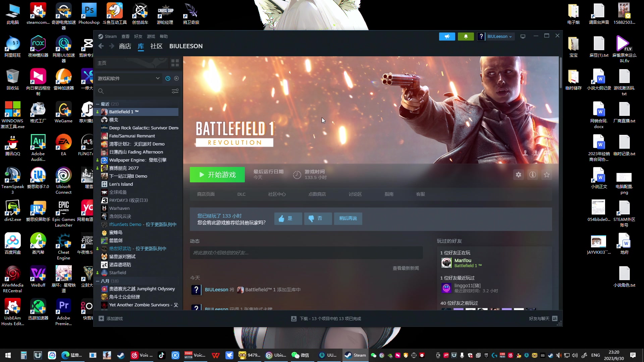
Task: Select Starfield in the library list
Action: [x=138, y=273]
